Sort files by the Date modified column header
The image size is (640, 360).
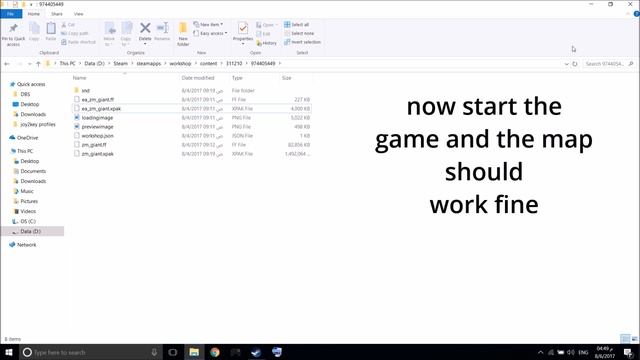198,78
